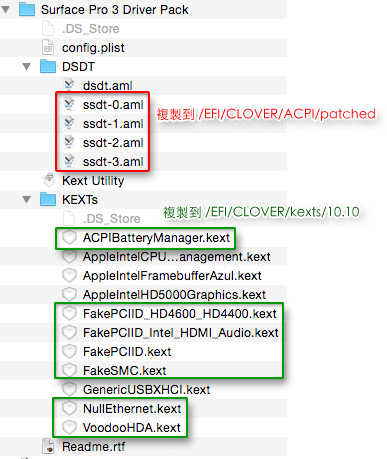Screen dimensions: 387x459
Task: Click the AppleIntelHD5000Graphics.kext shield icon
Action: click(69, 295)
